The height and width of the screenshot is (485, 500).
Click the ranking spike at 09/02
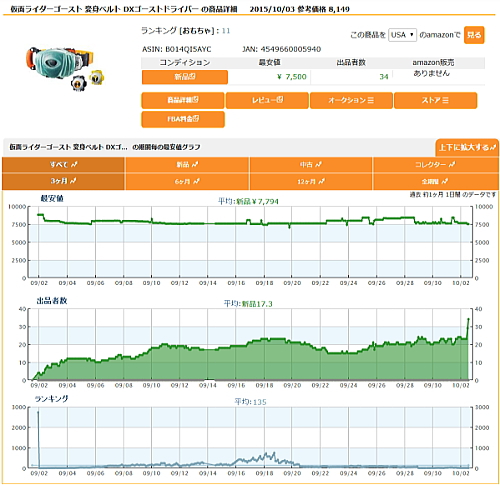pos(38,413)
